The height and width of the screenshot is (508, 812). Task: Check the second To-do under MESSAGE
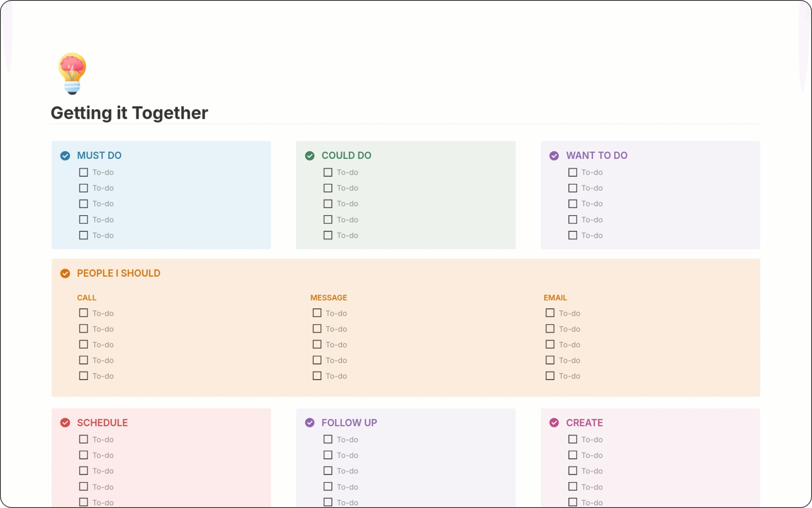(317, 329)
